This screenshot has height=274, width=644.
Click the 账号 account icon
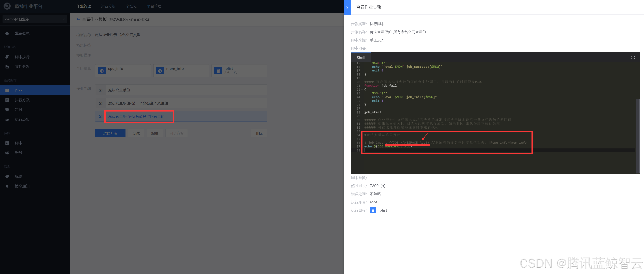click(x=7, y=153)
